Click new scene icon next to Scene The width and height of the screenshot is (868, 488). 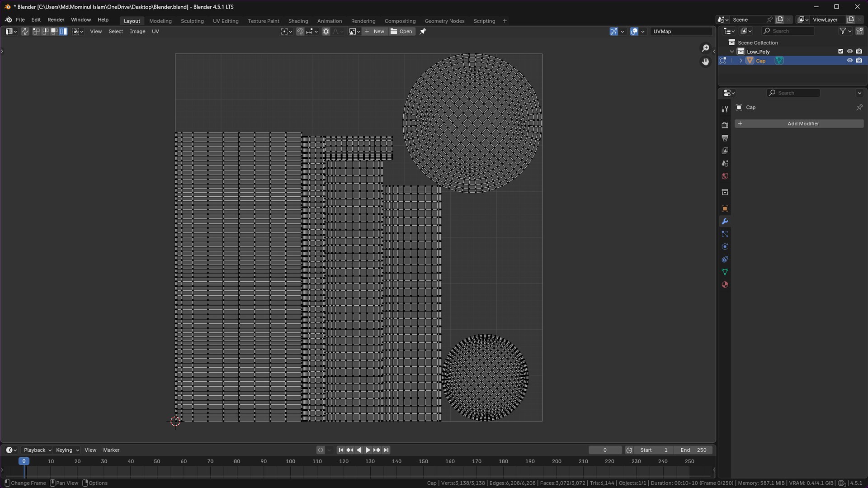pyautogui.click(x=779, y=19)
